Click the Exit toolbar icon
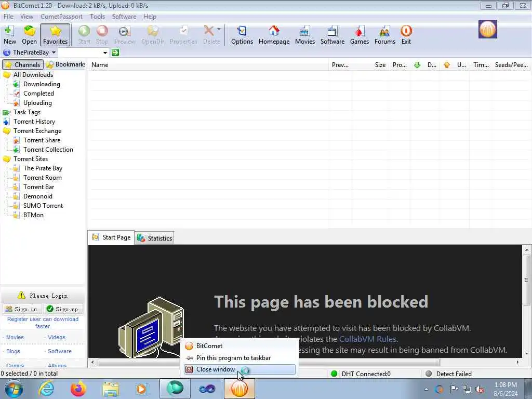The image size is (532, 399). point(406,35)
